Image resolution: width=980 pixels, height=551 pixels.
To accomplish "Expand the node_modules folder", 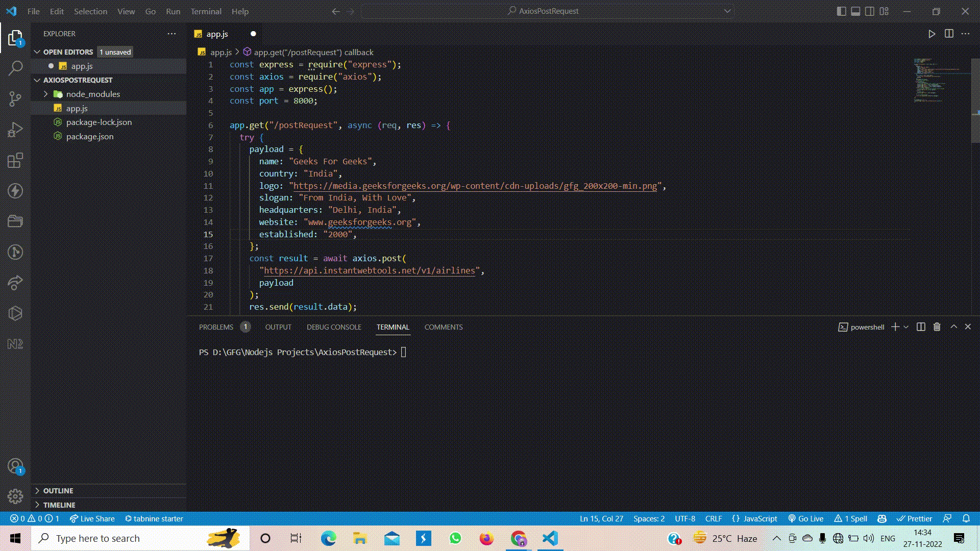I will (x=45, y=94).
